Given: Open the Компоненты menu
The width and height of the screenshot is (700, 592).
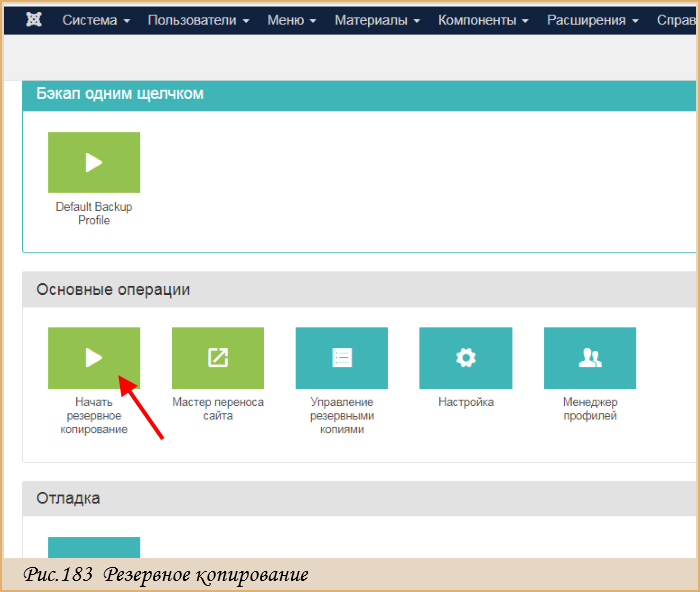Looking at the screenshot, I should click(483, 20).
